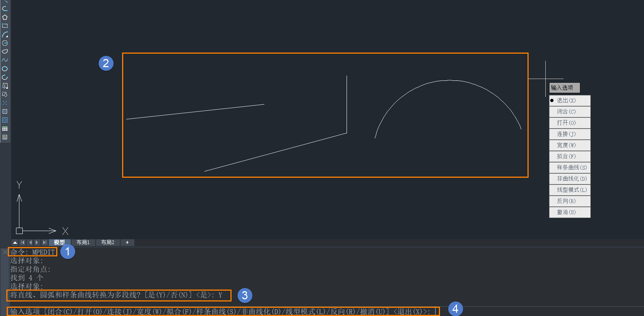Go to the previous layout tab

(x=30, y=243)
